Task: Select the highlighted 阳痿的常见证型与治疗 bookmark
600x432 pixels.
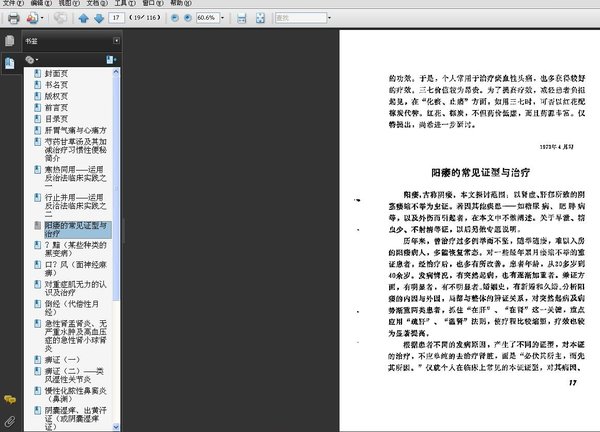Action: [x=78, y=230]
